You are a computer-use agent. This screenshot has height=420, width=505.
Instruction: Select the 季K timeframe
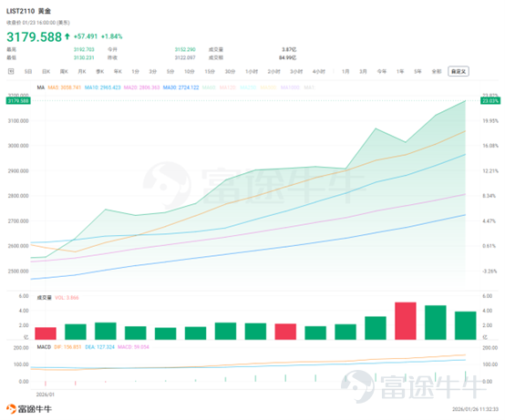click(x=100, y=71)
